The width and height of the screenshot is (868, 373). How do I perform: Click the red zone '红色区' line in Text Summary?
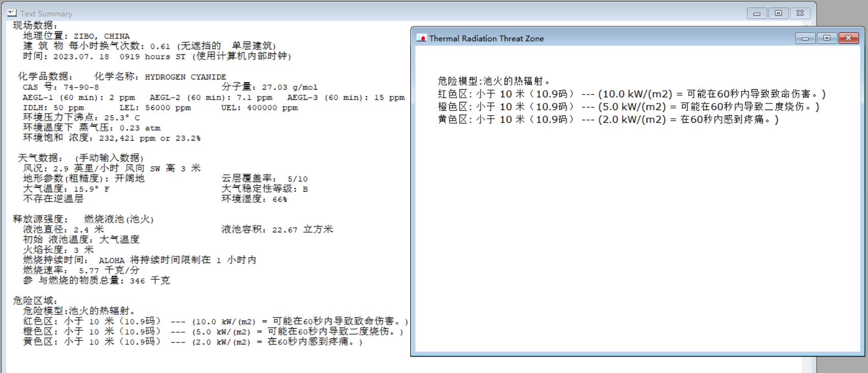[215, 322]
